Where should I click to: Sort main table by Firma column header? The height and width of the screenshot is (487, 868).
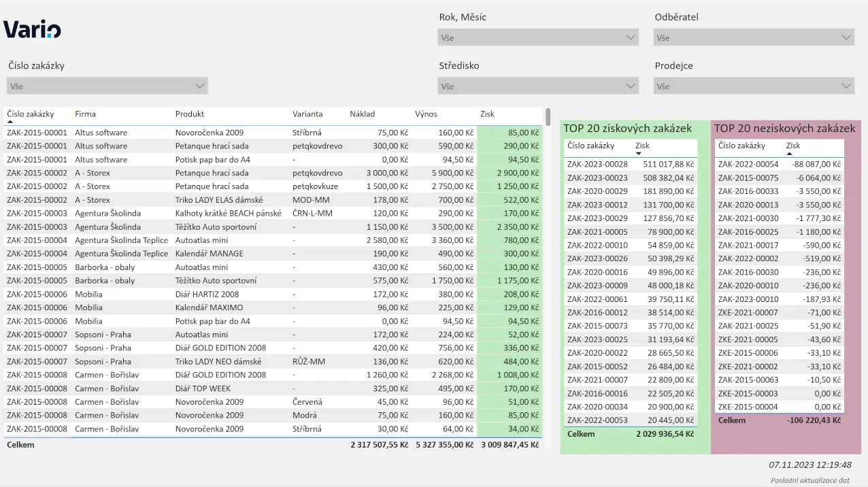point(85,114)
